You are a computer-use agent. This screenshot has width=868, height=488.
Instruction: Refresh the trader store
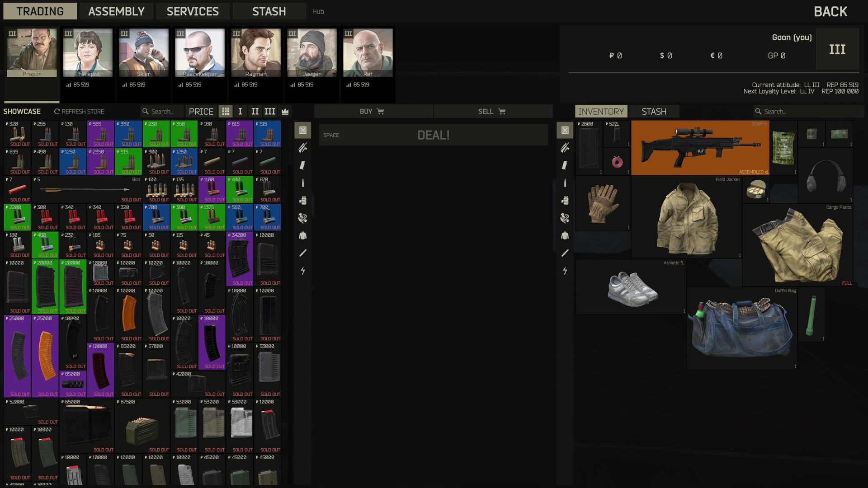(79, 112)
